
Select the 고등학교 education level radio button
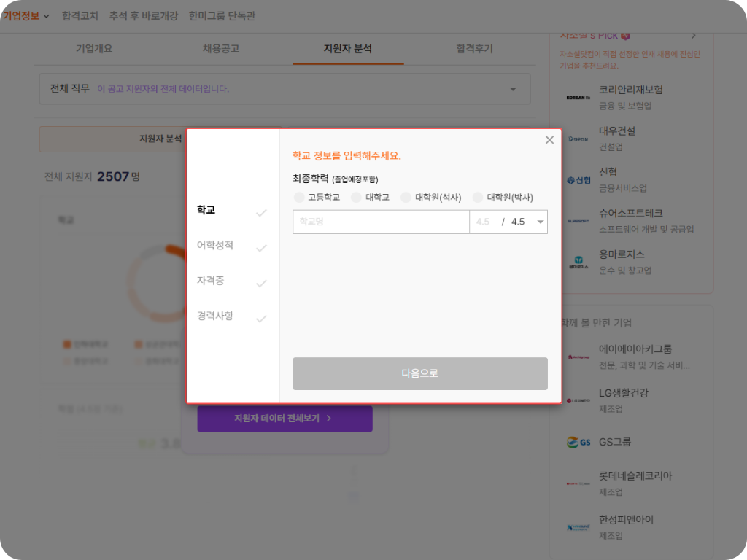point(299,197)
